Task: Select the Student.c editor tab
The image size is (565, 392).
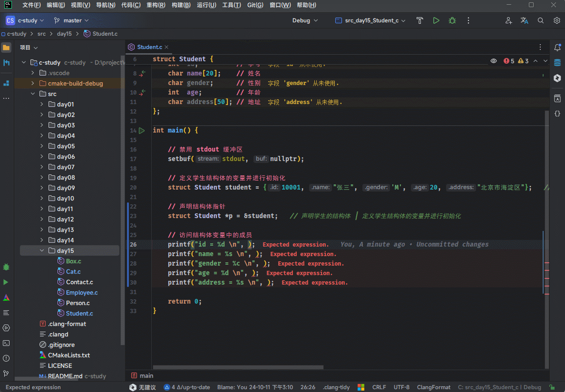Action: click(149, 47)
